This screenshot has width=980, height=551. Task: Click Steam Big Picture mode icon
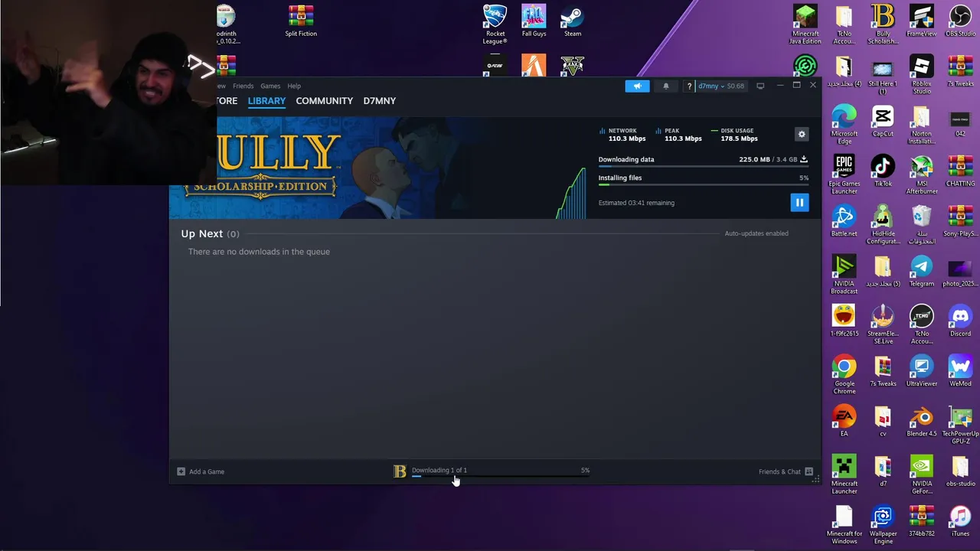coord(760,86)
